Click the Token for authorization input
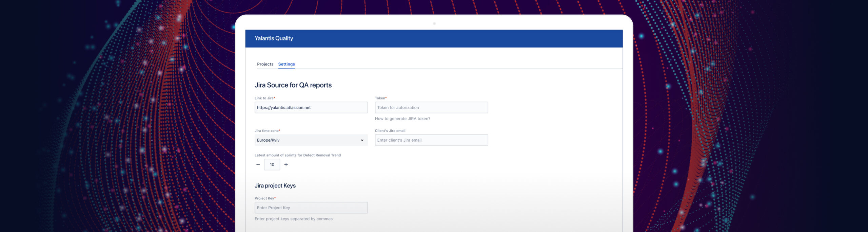 [x=431, y=108]
